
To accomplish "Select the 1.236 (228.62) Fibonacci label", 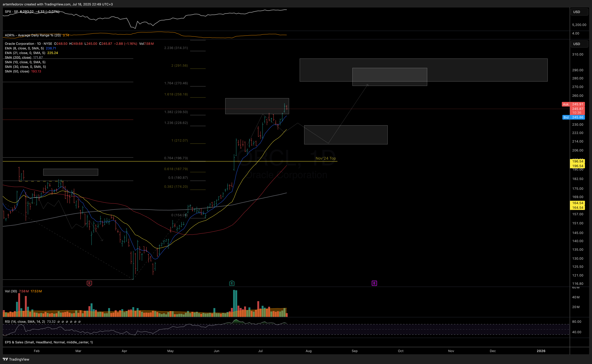I will tap(176, 123).
